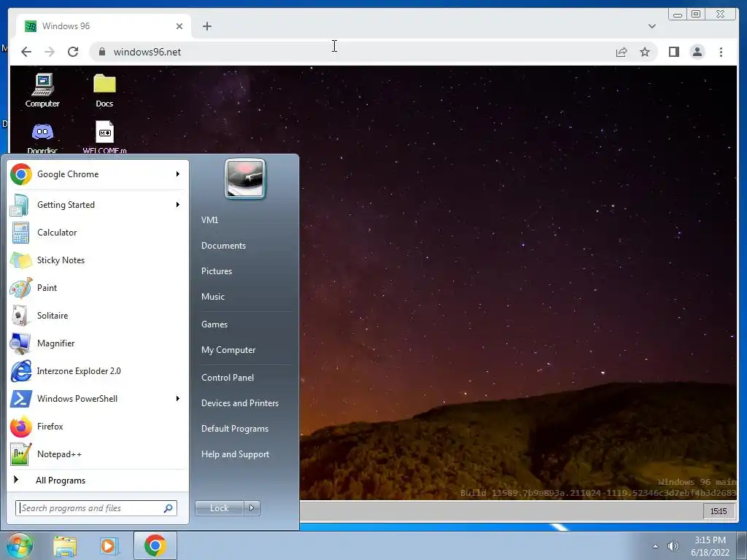The width and height of the screenshot is (747, 560).
Task: Click the site lock icon in address bar
Action: coord(101,52)
